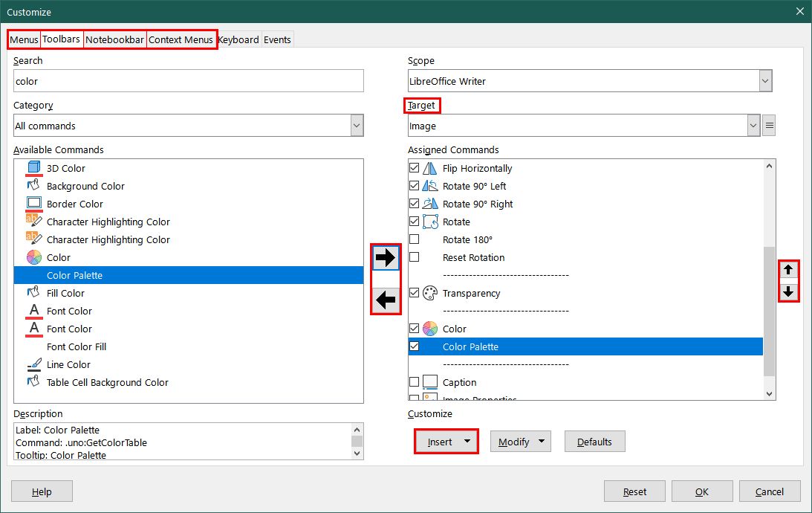Select the Rotate 180° entry text
The image size is (812, 513).
tap(467, 239)
